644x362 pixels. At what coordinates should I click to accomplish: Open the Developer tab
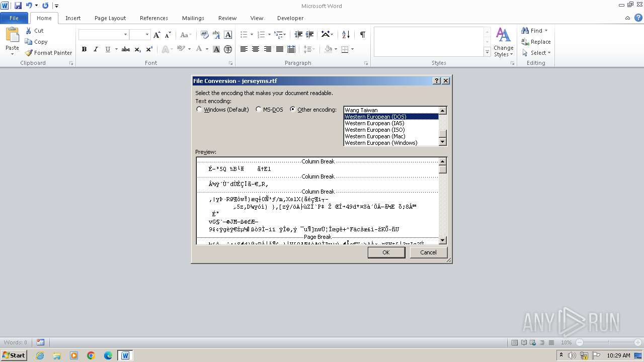point(290,18)
